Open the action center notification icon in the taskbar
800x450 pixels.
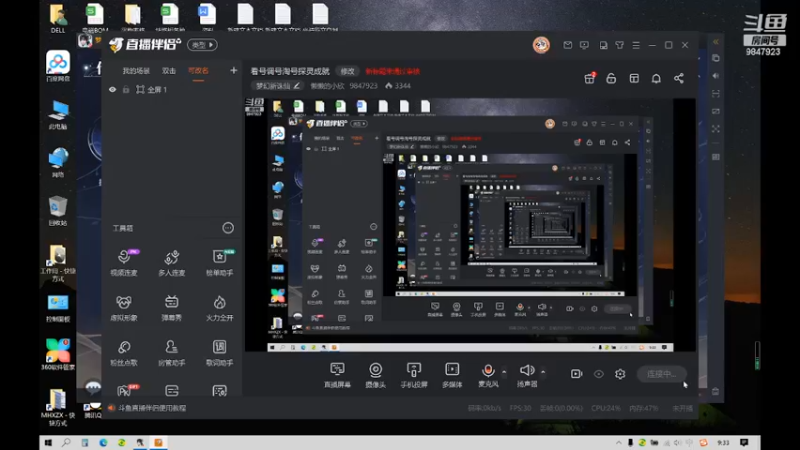744,442
